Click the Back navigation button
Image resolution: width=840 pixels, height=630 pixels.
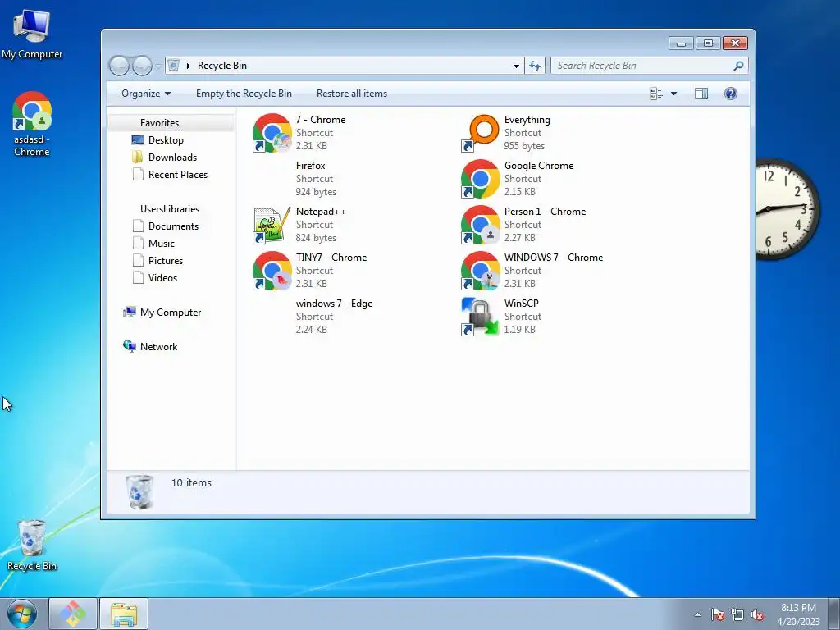click(x=119, y=66)
